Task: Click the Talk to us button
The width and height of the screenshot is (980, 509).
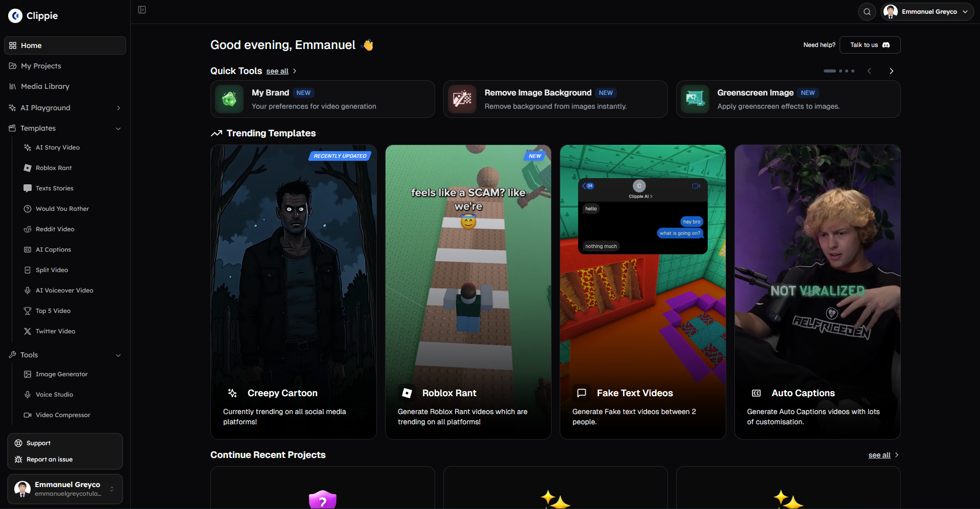Action: click(x=870, y=45)
